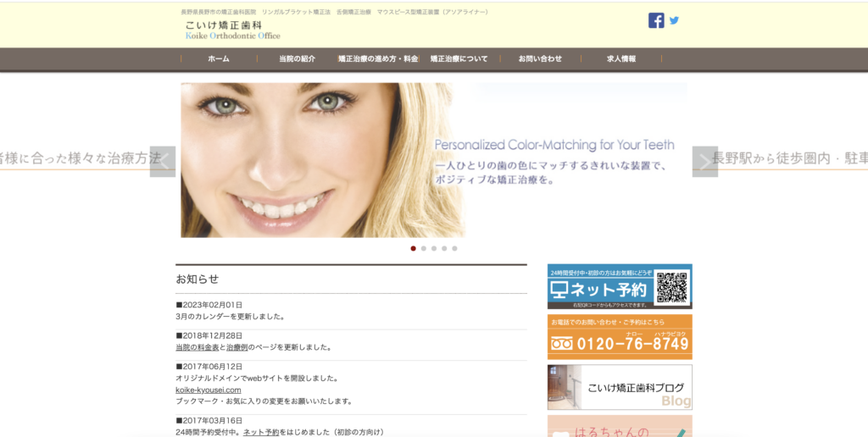Viewport: 868px width, 437px height.
Task: Open the ホーム menu item
Action: coord(219,59)
